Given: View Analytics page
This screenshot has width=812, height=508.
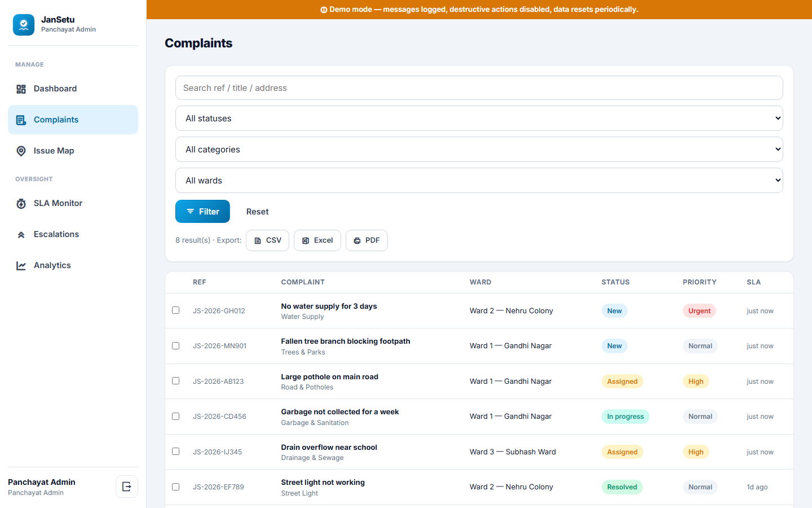Looking at the screenshot, I should pos(73,265).
